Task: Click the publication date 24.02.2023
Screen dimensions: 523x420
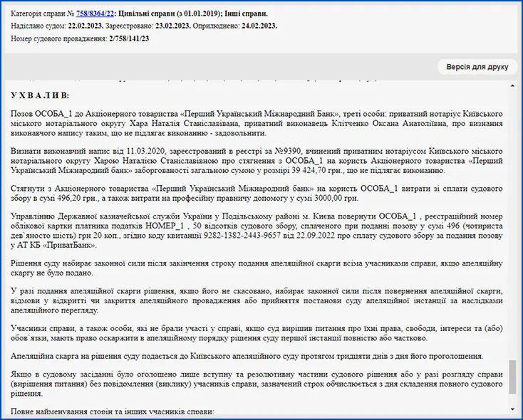Action: click(259, 26)
